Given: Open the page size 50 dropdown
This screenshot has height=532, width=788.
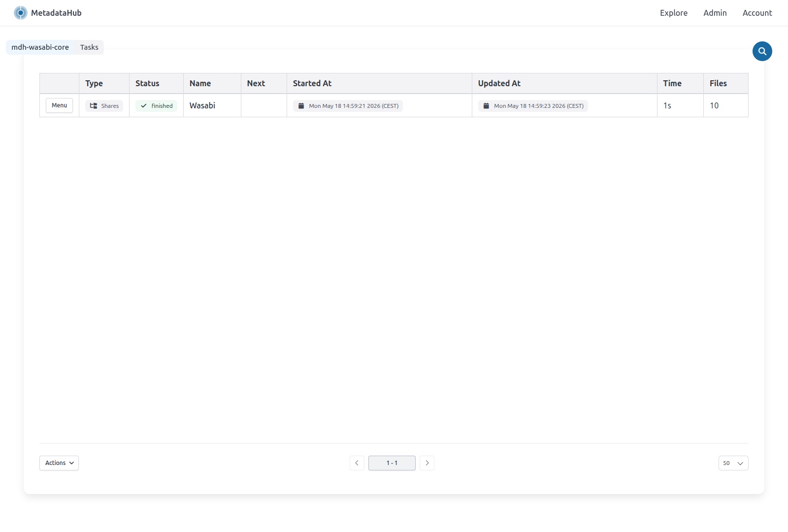Looking at the screenshot, I should (733, 463).
